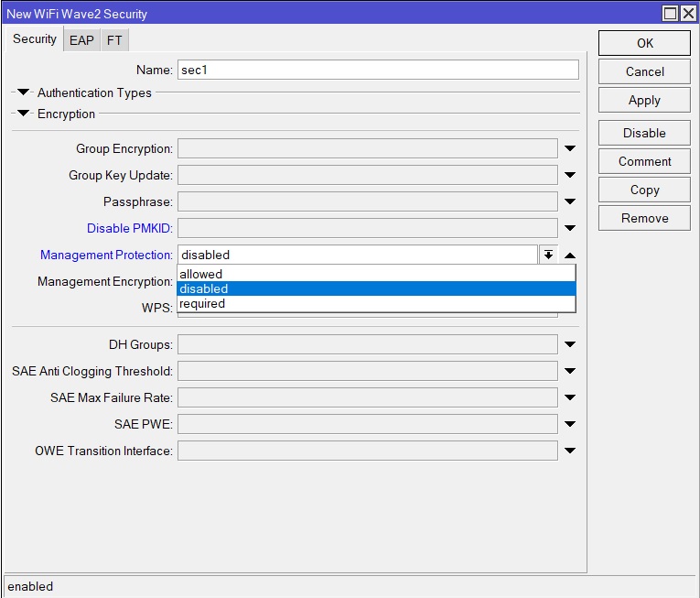Open the Management Protection dropdown button
Image resolution: width=700 pixels, height=598 pixels.
548,256
